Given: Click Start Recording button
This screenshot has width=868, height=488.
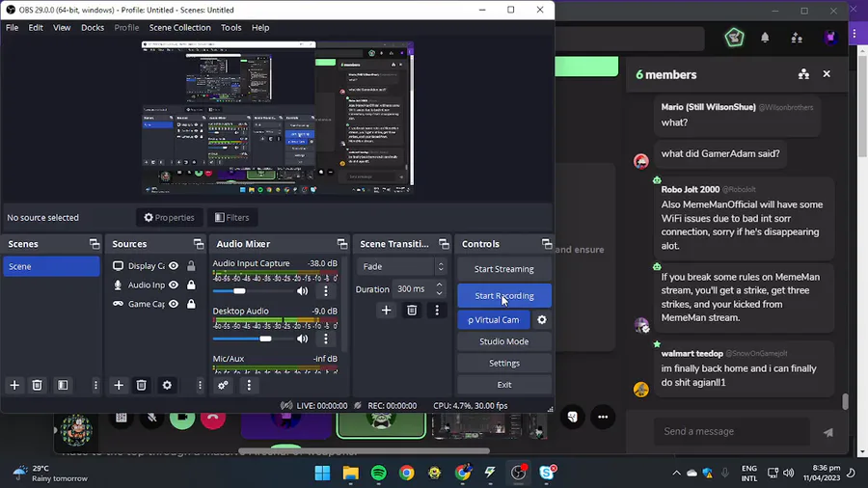Looking at the screenshot, I should click(504, 295).
